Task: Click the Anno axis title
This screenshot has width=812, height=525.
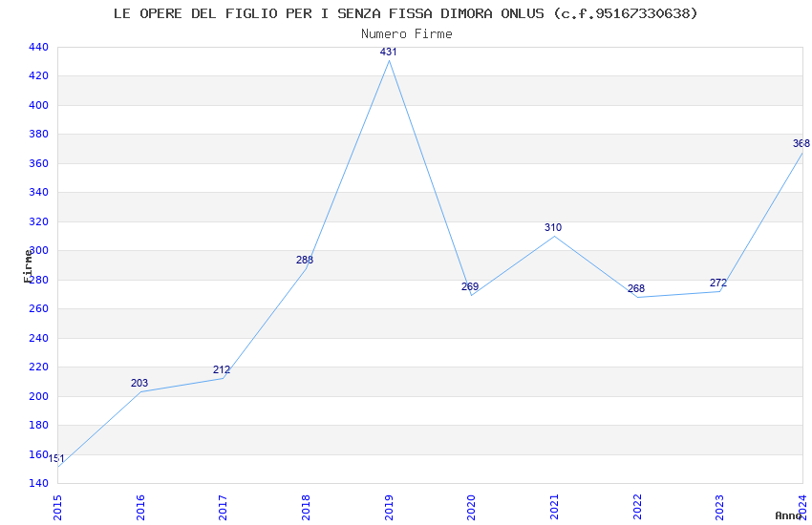Action: (788, 515)
